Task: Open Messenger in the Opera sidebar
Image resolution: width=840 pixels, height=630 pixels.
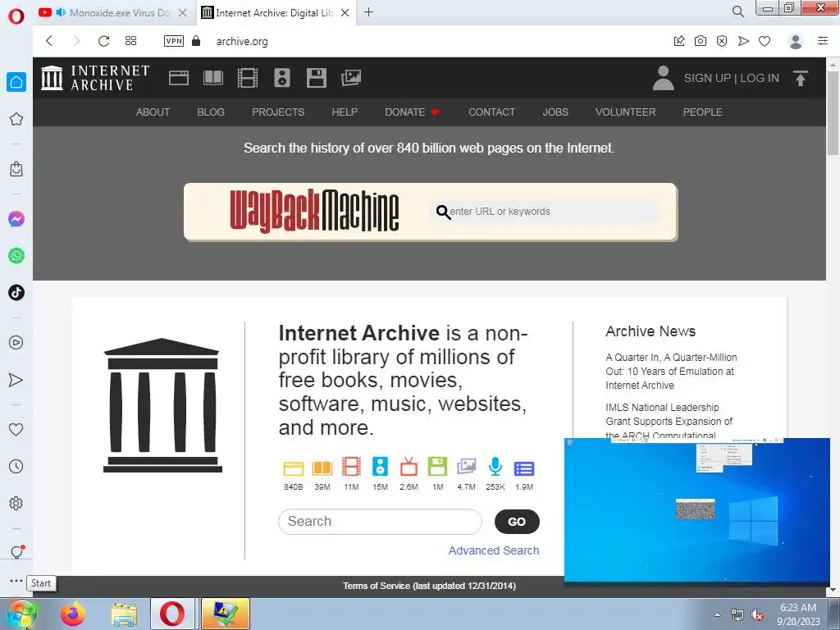Action: [16, 219]
